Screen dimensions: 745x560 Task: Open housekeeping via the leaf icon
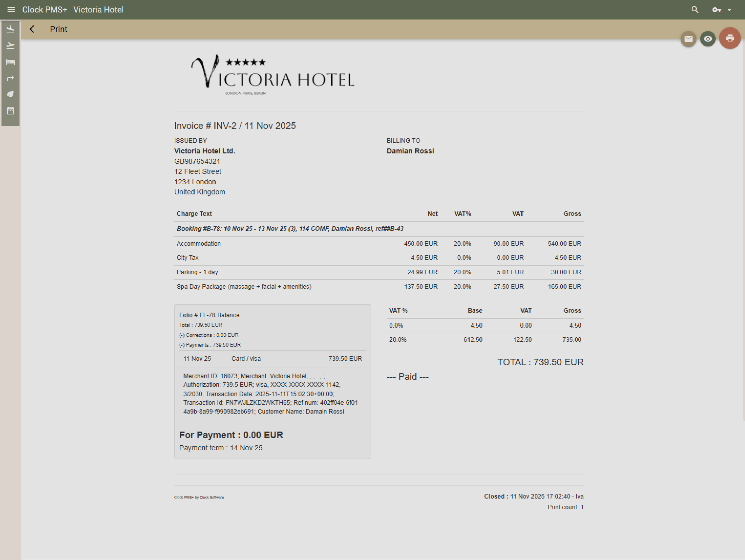(10, 94)
